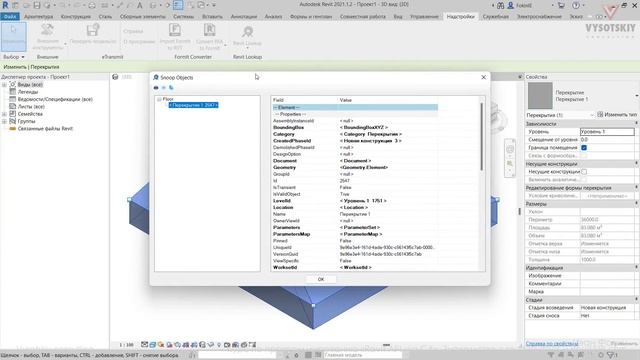Open the File tab

(10, 16)
